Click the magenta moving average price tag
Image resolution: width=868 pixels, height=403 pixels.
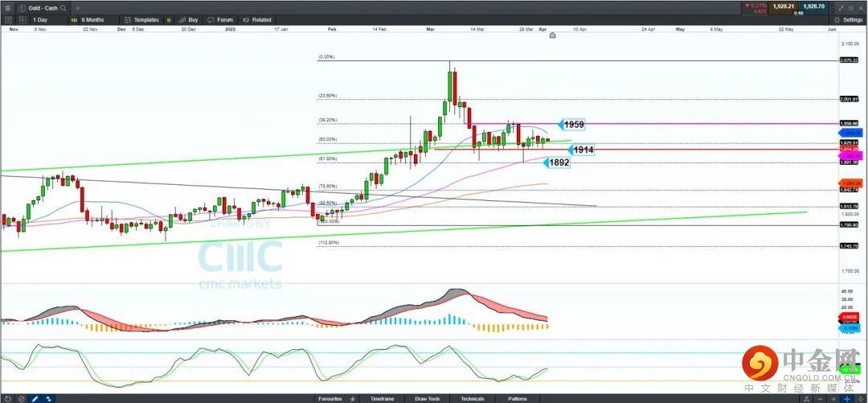pos(850,156)
